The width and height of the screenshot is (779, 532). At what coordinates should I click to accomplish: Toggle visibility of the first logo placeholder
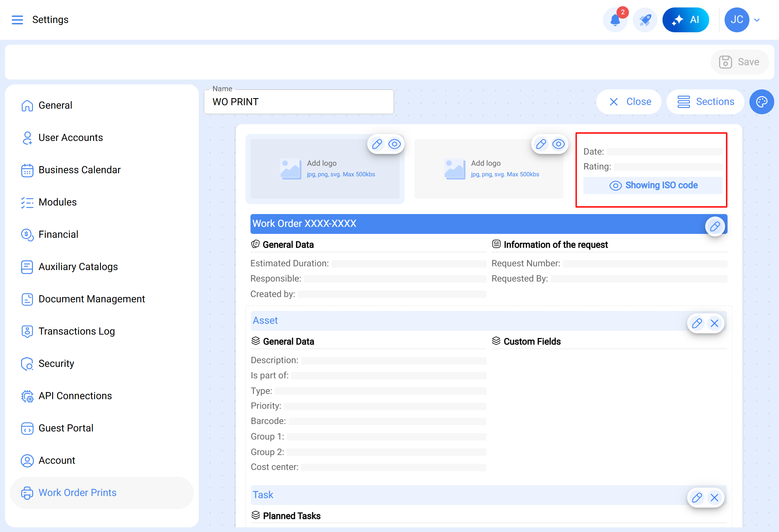(x=395, y=144)
